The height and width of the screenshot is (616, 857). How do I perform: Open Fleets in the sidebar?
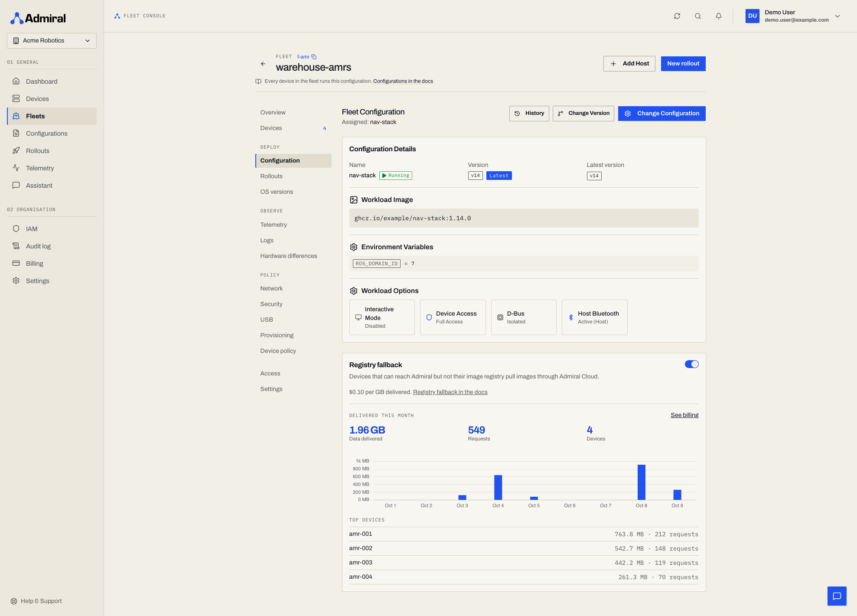pyautogui.click(x=52, y=116)
